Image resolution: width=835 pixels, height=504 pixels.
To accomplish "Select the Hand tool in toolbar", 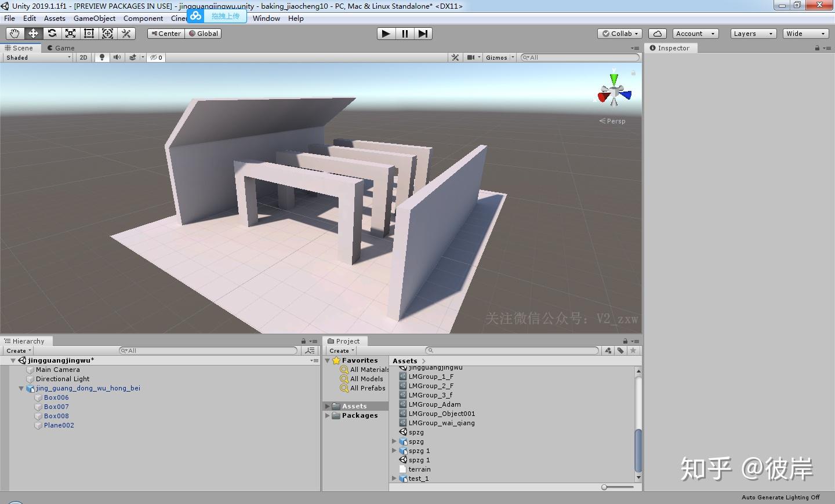I will click(x=14, y=34).
